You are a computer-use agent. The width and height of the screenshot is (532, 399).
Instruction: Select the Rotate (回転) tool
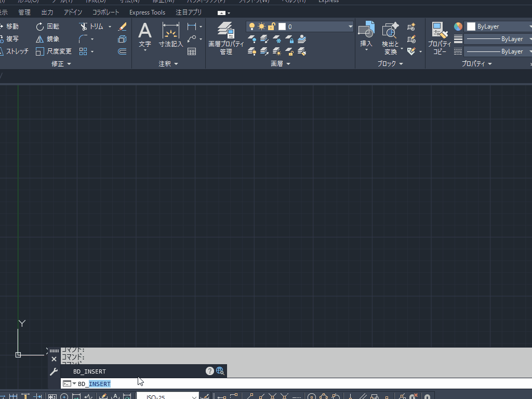click(47, 26)
